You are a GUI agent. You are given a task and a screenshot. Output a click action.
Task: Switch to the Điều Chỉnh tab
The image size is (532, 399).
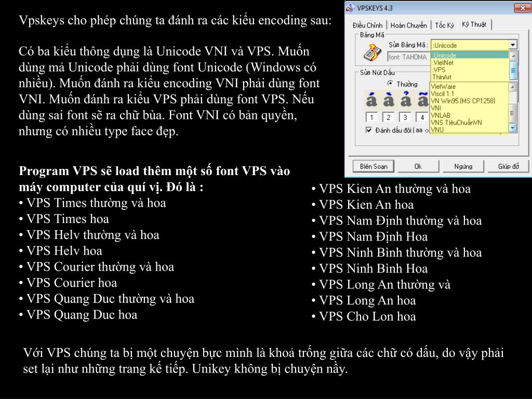click(x=367, y=25)
